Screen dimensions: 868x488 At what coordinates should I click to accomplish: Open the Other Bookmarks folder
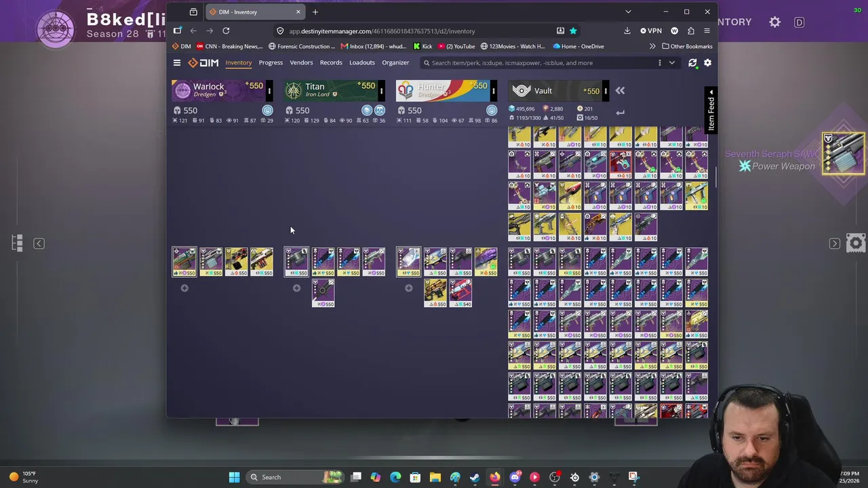pos(688,47)
